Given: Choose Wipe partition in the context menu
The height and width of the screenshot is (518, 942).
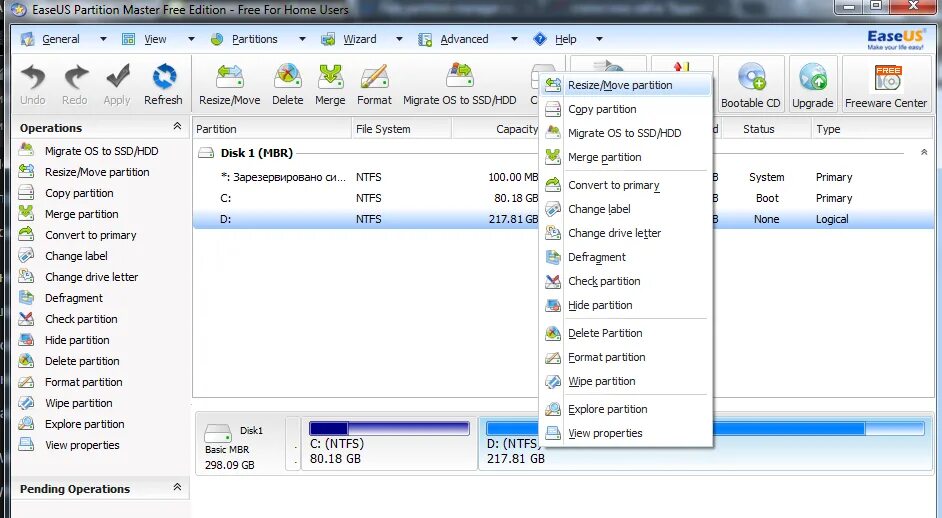Looking at the screenshot, I should (626, 382).
